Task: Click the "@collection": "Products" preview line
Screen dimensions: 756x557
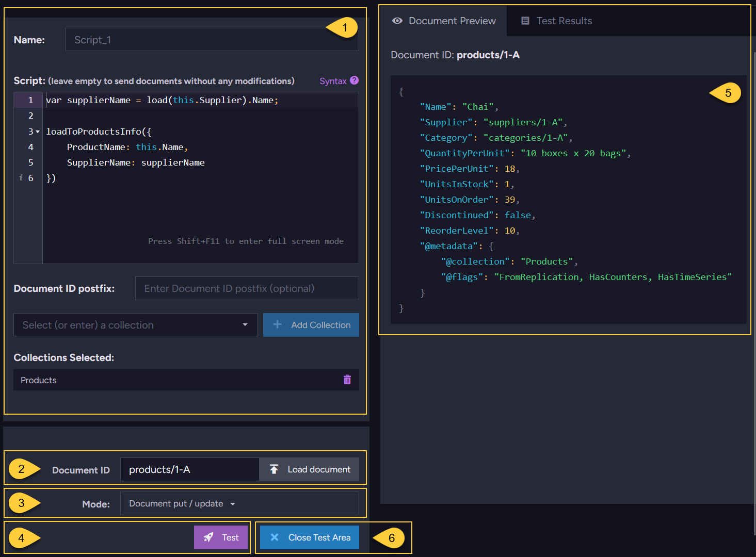Action: coord(509,261)
